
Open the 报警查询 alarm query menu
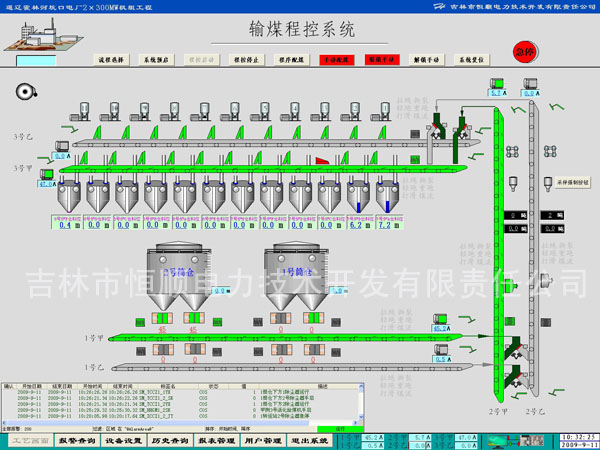click(76, 440)
